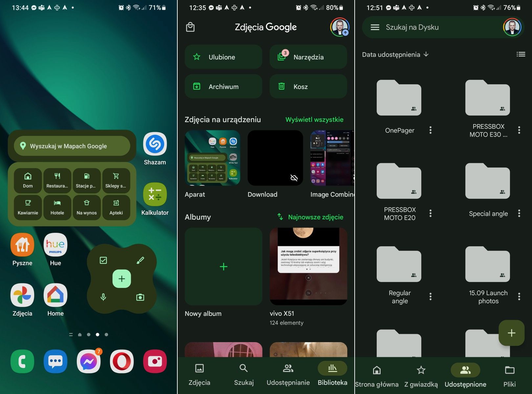Select the Biblioteka tab

pyautogui.click(x=332, y=374)
